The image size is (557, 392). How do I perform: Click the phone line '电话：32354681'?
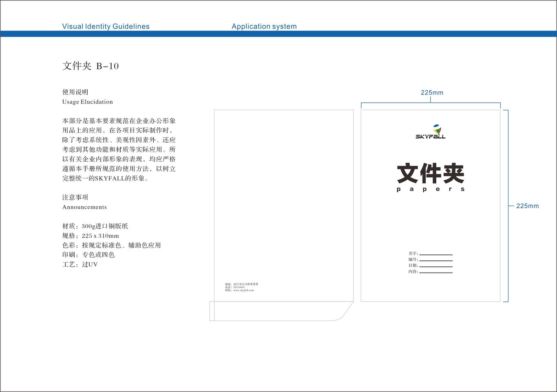tap(235, 287)
